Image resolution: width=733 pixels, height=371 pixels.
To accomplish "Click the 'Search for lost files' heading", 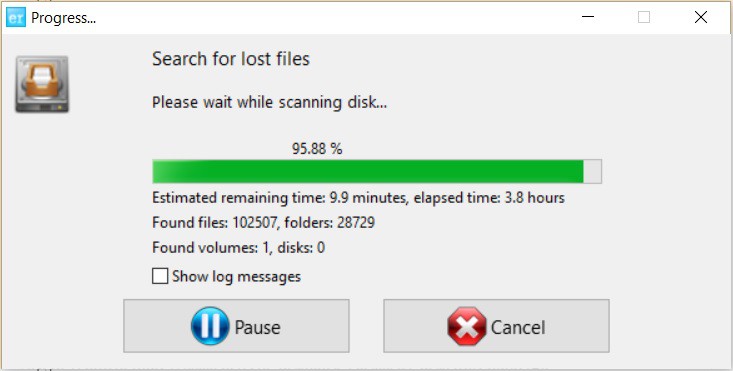I will tap(231, 59).
